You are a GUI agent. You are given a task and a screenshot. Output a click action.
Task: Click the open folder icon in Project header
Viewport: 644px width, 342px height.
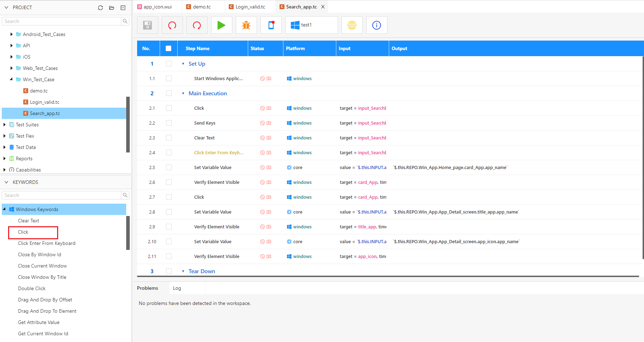coord(112,8)
